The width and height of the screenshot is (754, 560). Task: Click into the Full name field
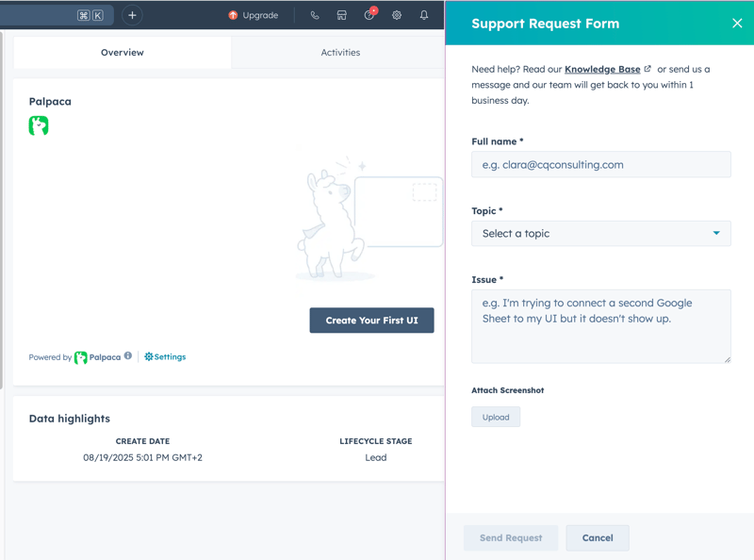click(x=600, y=164)
